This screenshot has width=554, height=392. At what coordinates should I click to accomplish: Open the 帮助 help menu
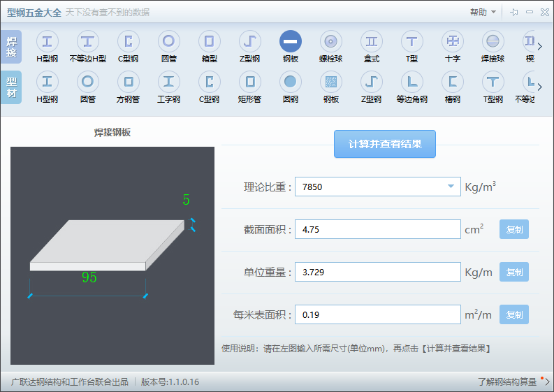point(483,13)
